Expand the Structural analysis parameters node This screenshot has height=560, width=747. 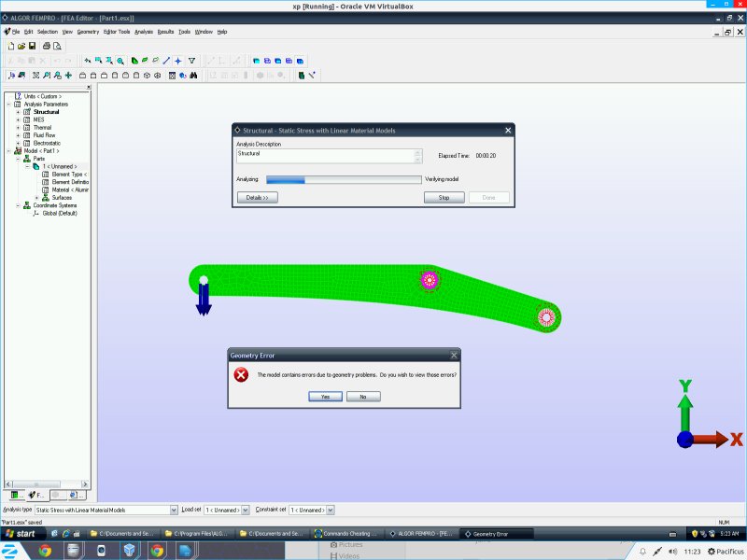pos(18,112)
